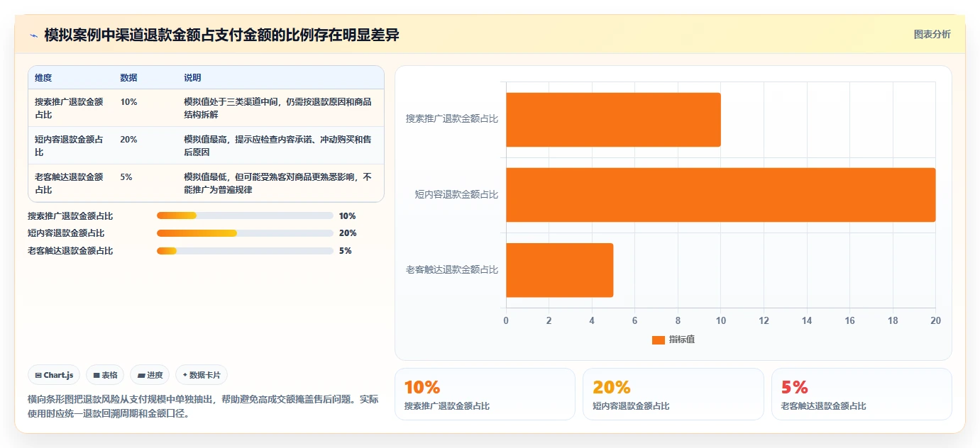Click the 老客触达 orange chart bar
This screenshot has height=448, width=980.
[x=559, y=270]
